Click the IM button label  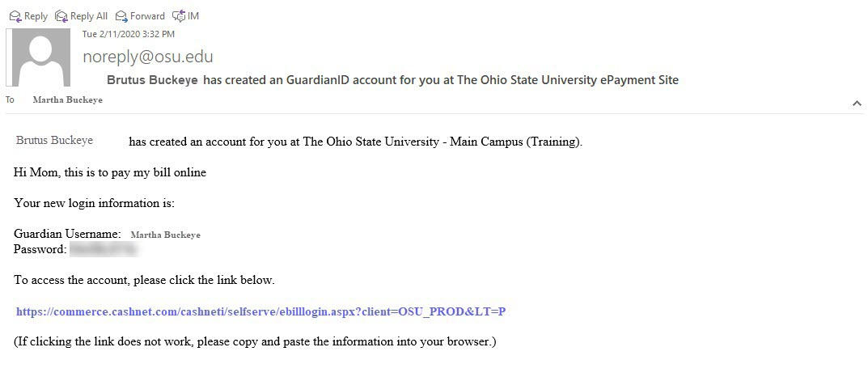pos(193,16)
